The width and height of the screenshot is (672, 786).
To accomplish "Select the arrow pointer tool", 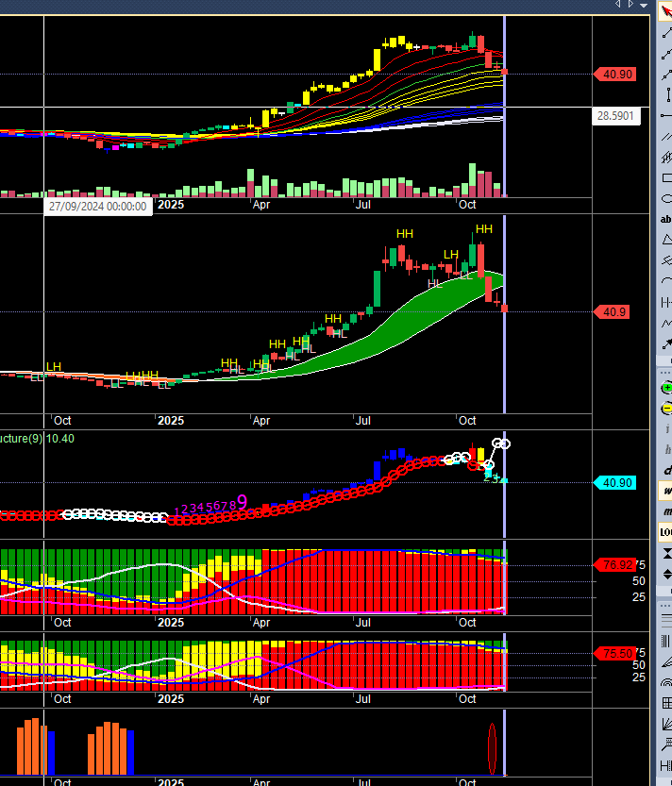I will (666, 11).
